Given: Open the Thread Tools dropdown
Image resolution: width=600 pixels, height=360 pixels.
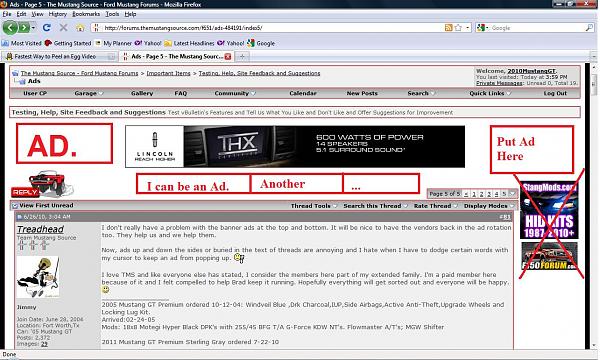Looking at the screenshot, I should pos(314,206).
